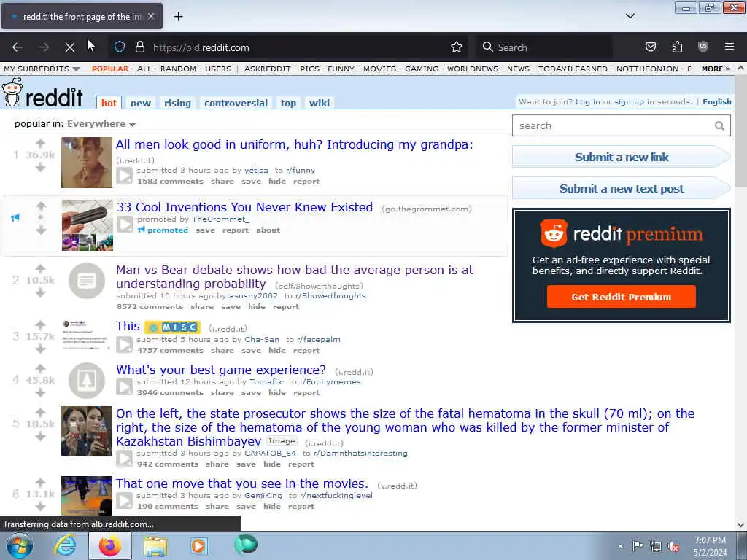The height and width of the screenshot is (560, 747).
Task: Expand video preview for 'That one move' post
Action: pos(124,501)
